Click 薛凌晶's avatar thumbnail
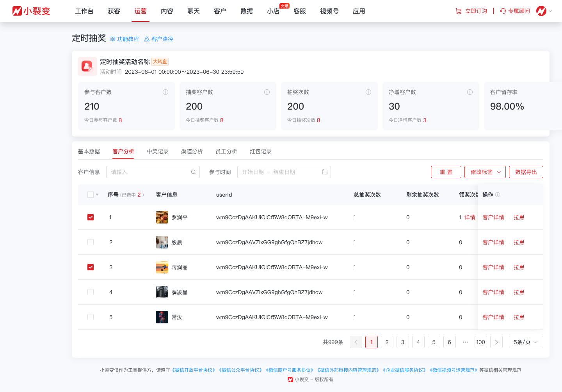 click(x=162, y=292)
